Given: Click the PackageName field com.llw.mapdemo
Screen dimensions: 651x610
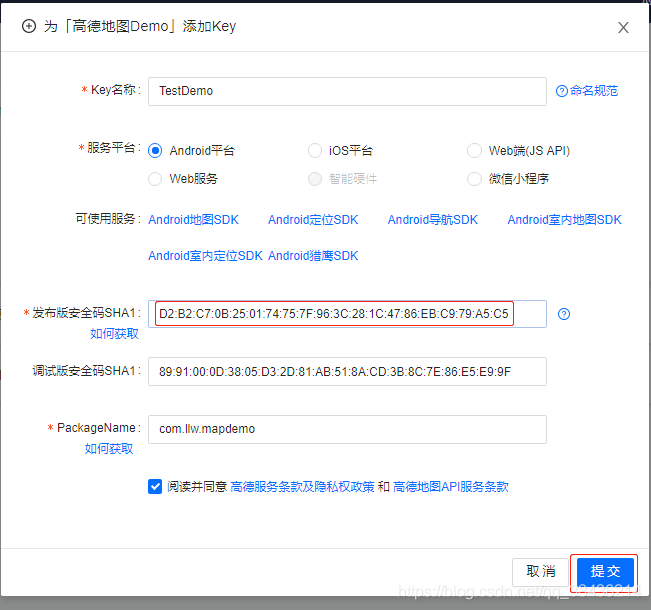Looking at the screenshot, I should tap(347, 429).
